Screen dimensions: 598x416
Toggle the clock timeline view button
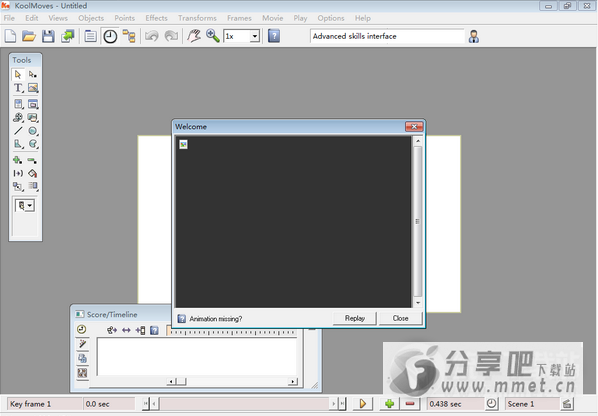(x=110, y=36)
